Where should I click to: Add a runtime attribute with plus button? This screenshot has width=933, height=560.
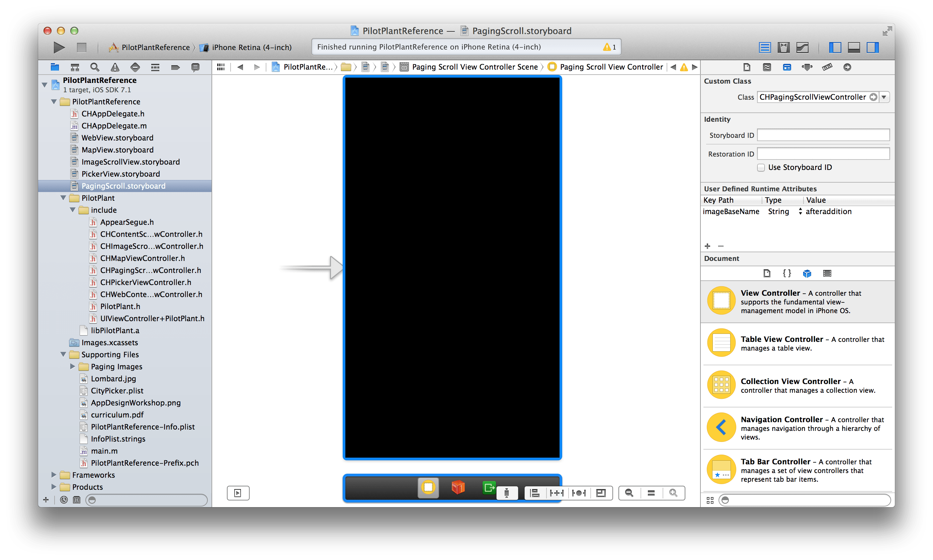pos(707,246)
